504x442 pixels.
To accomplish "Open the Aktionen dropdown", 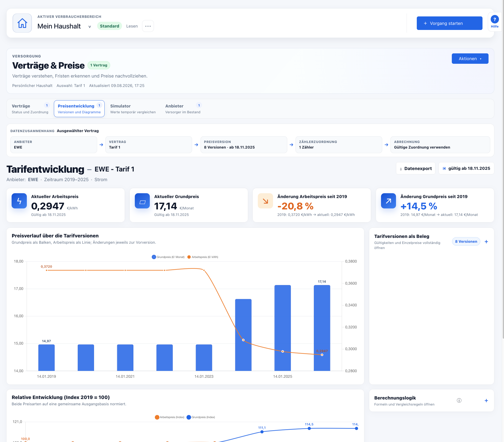I will coord(470,59).
